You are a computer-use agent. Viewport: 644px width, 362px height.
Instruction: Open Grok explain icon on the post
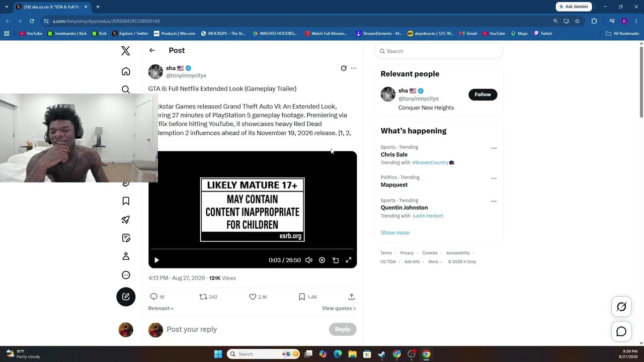pyautogui.click(x=344, y=68)
